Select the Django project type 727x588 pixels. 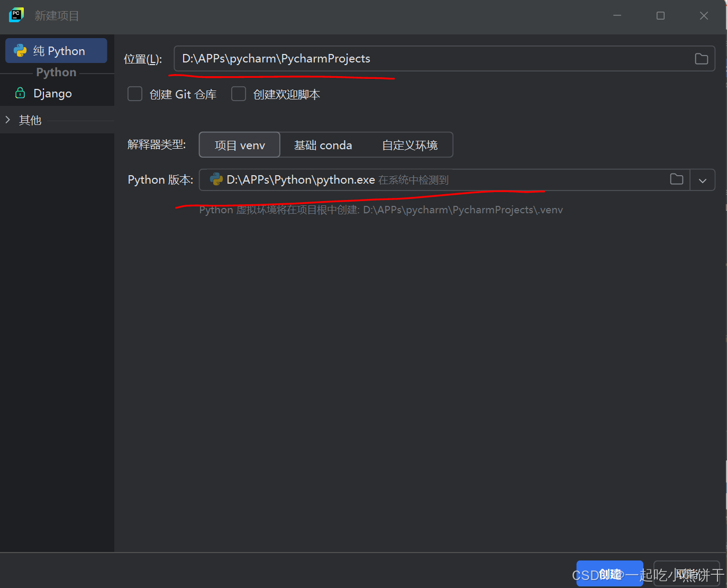[x=53, y=93]
